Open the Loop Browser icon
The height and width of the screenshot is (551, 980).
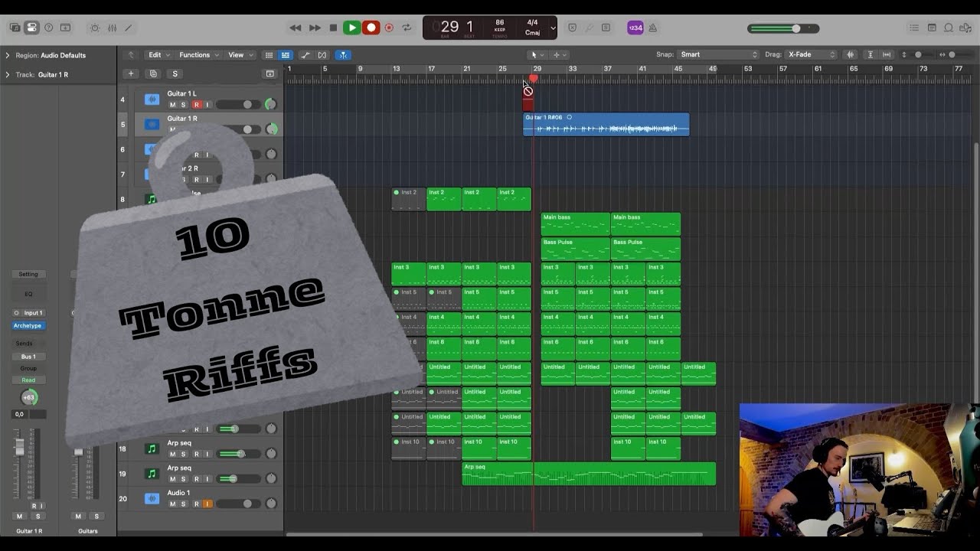point(949,28)
